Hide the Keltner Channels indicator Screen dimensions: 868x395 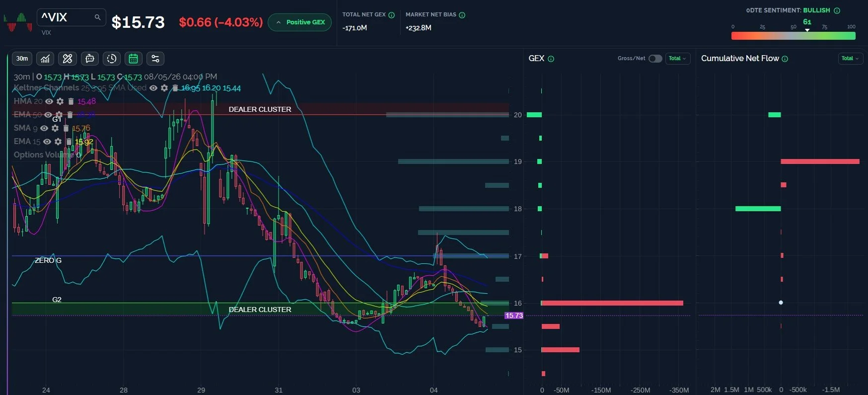[153, 88]
